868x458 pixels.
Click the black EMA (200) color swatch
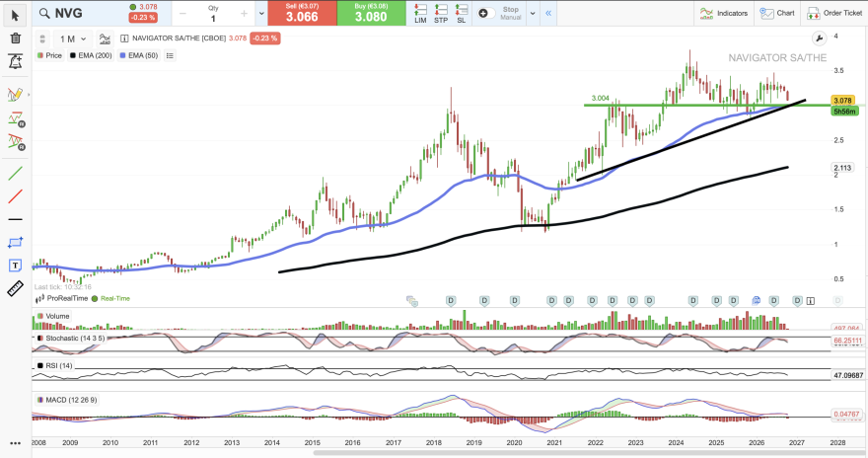pyautogui.click(x=73, y=55)
